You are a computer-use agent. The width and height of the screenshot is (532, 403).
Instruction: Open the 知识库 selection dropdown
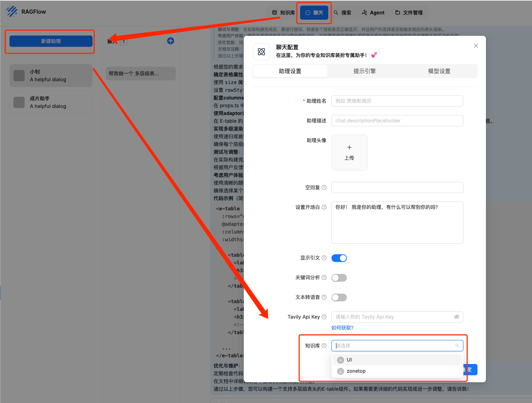coord(397,346)
